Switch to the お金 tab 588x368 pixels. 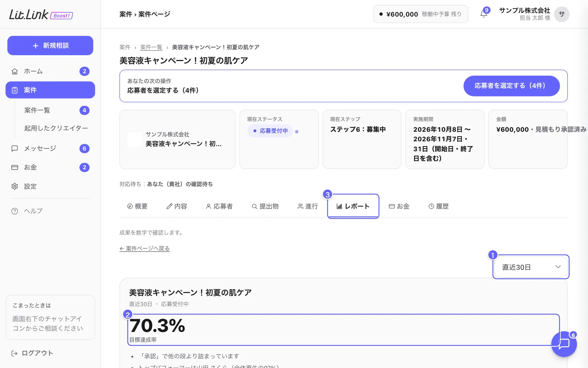point(399,206)
